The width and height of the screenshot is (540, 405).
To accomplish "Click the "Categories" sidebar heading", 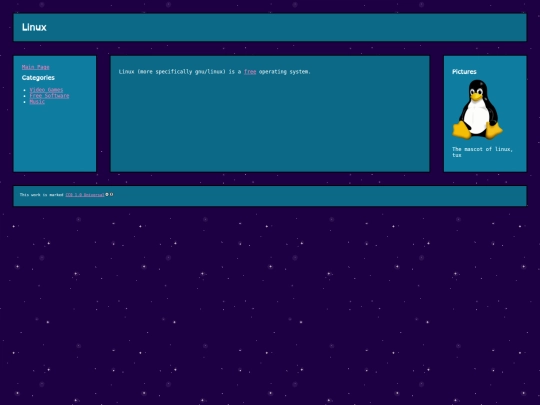I will [x=38, y=77].
